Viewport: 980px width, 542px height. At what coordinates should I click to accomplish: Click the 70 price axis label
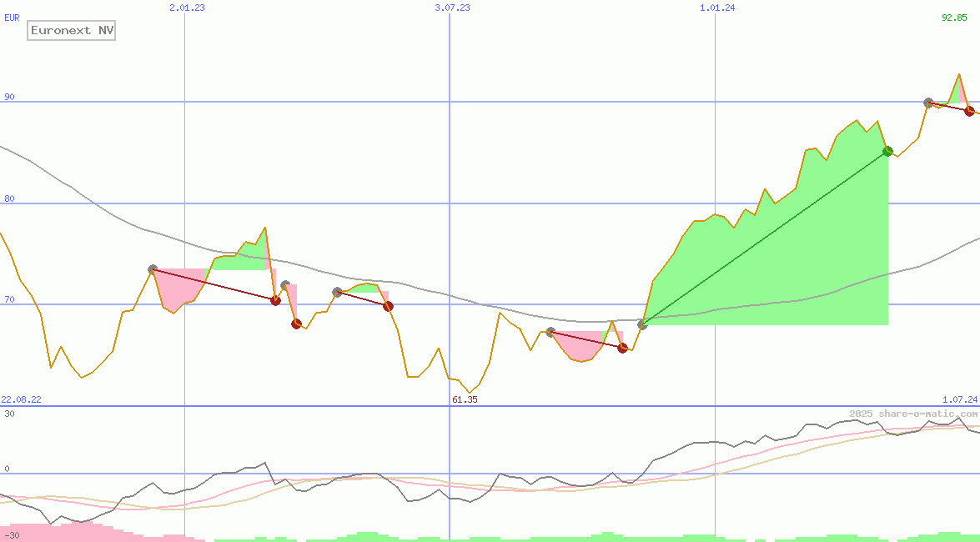pyautogui.click(x=9, y=300)
